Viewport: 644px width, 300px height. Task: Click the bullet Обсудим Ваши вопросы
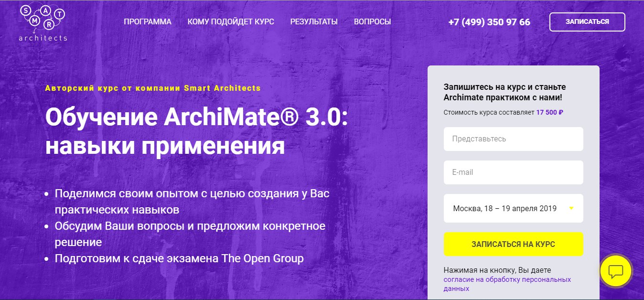(x=190, y=234)
